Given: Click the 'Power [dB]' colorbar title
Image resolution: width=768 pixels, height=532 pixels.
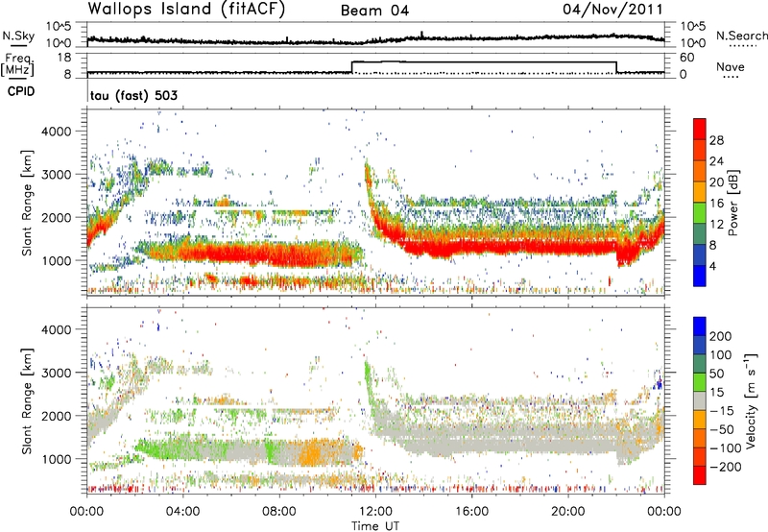Looking at the screenshot, I should pyautogui.click(x=733, y=203).
